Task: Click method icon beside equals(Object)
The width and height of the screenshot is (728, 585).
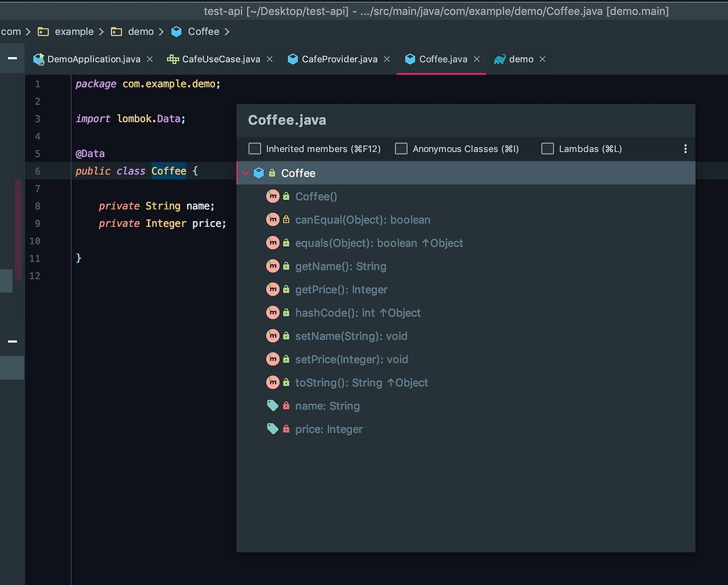Action: click(273, 243)
